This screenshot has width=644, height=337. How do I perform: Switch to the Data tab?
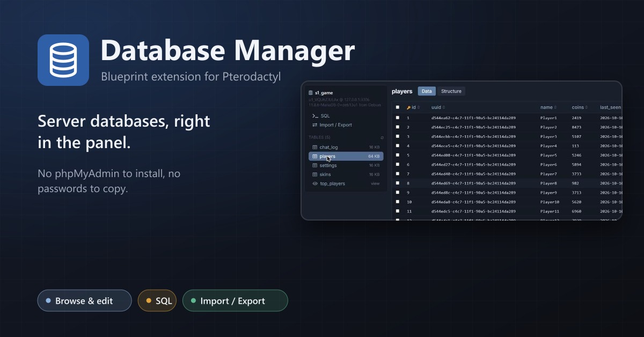(427, 91)
